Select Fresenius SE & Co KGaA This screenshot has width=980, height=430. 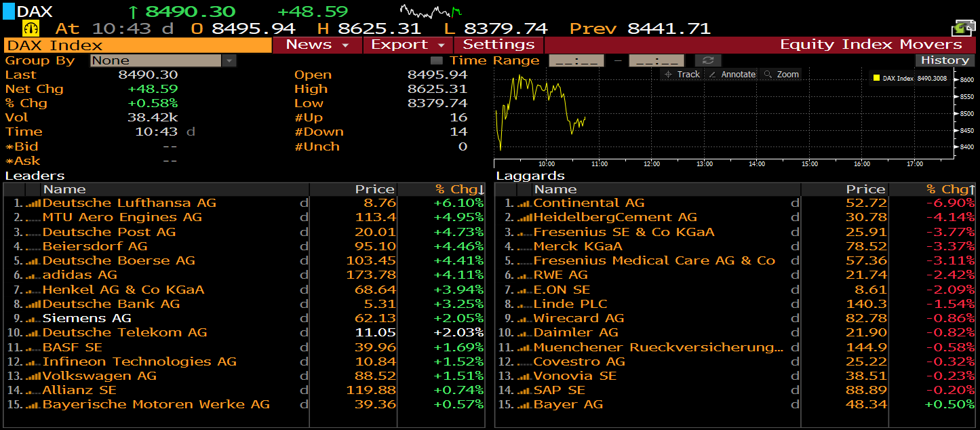click(623, 232)
